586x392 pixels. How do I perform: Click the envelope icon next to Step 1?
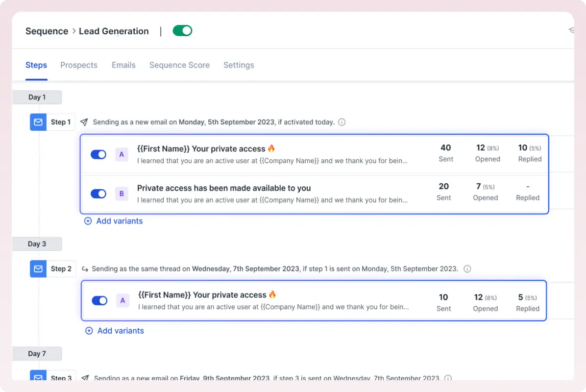(38, 122)
